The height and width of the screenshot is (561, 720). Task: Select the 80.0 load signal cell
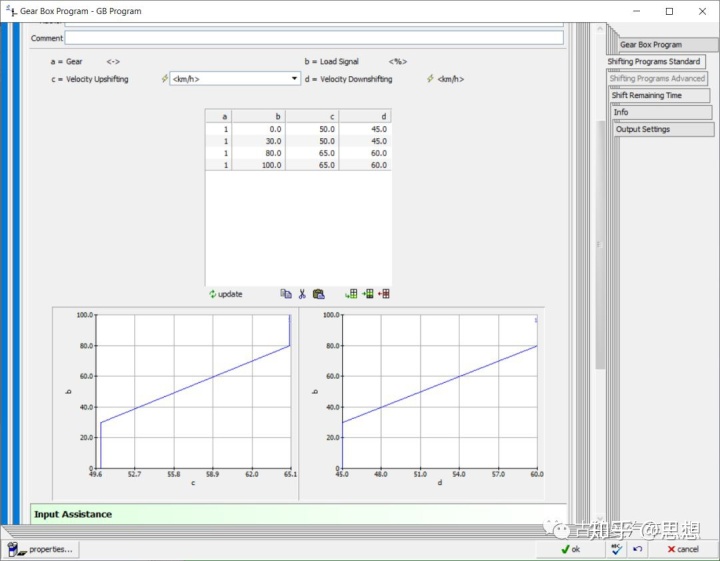pyautogui.click(x=259, y=153)
